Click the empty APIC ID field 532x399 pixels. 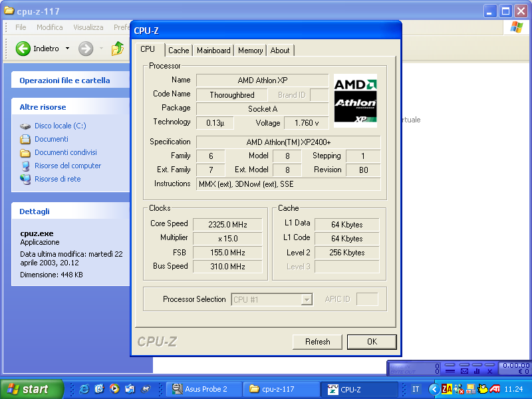pos(368,299)
